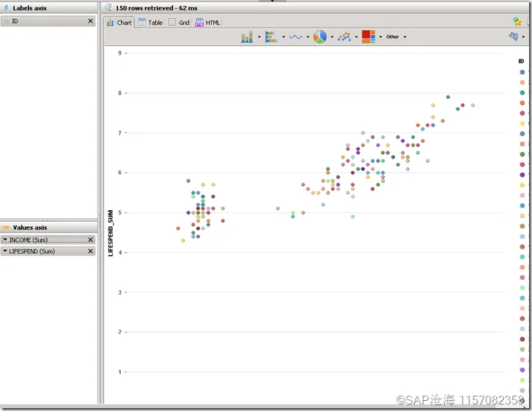Image resolution: width=532 pixels, height=411 pixels.
Task: Select the line chart icon
Action: (x=295, y=37)
